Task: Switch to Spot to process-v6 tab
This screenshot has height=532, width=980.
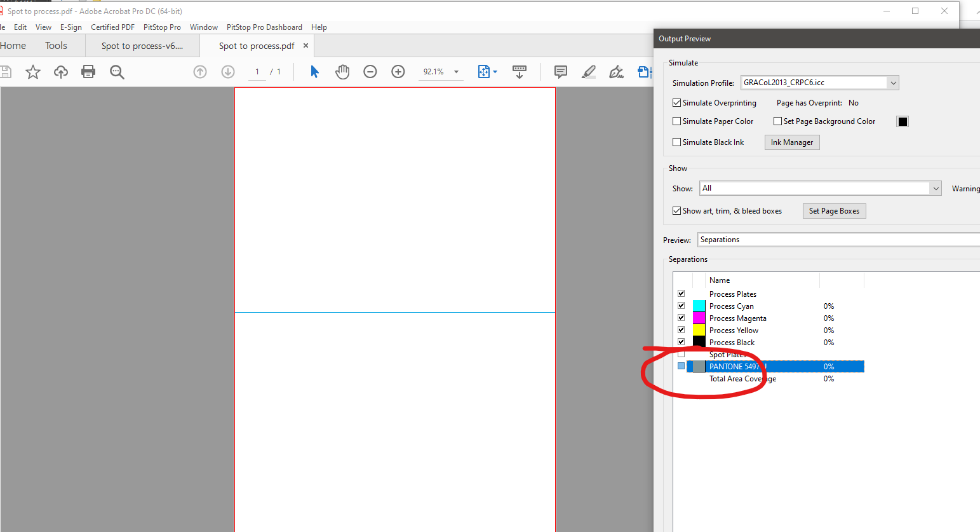Action: tap(142, 46)
